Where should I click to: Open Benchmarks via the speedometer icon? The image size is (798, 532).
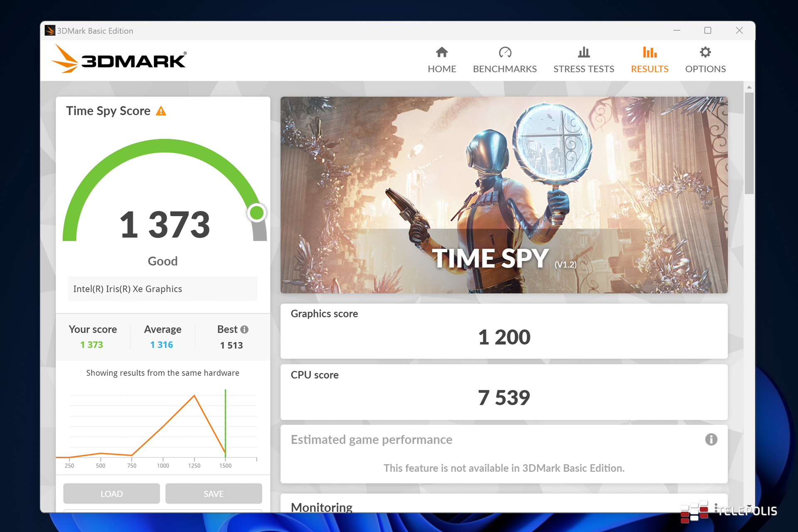click(x=505, y=52)
